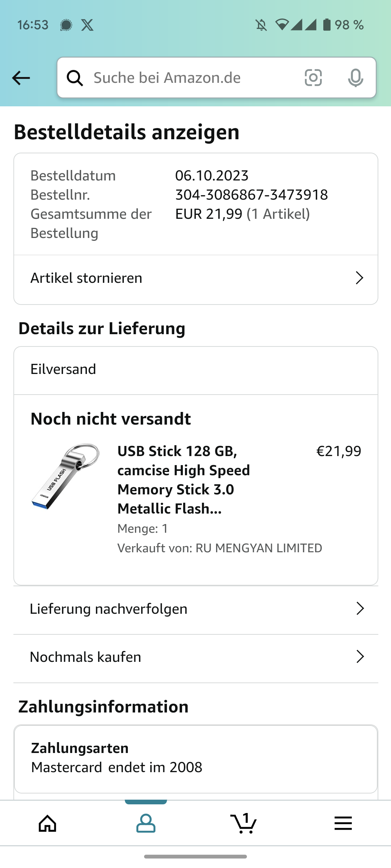Open the USB stick product image
The image size is (391, 868).
pos(66,476)
